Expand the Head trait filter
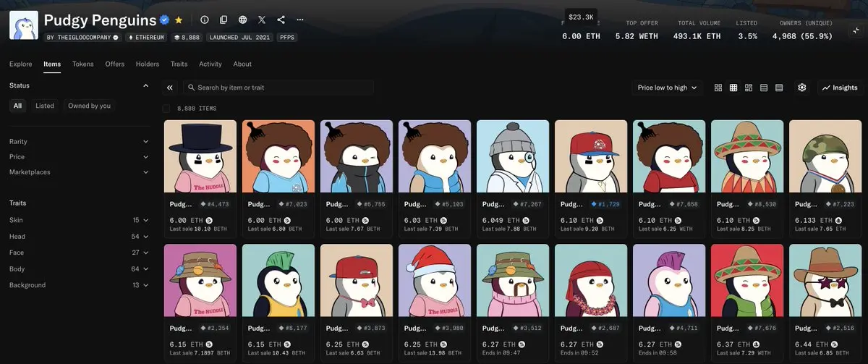 [79, 237]
